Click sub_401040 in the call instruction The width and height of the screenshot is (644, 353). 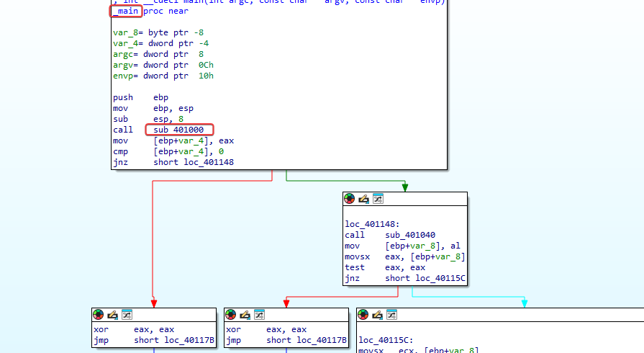(410, 235)
